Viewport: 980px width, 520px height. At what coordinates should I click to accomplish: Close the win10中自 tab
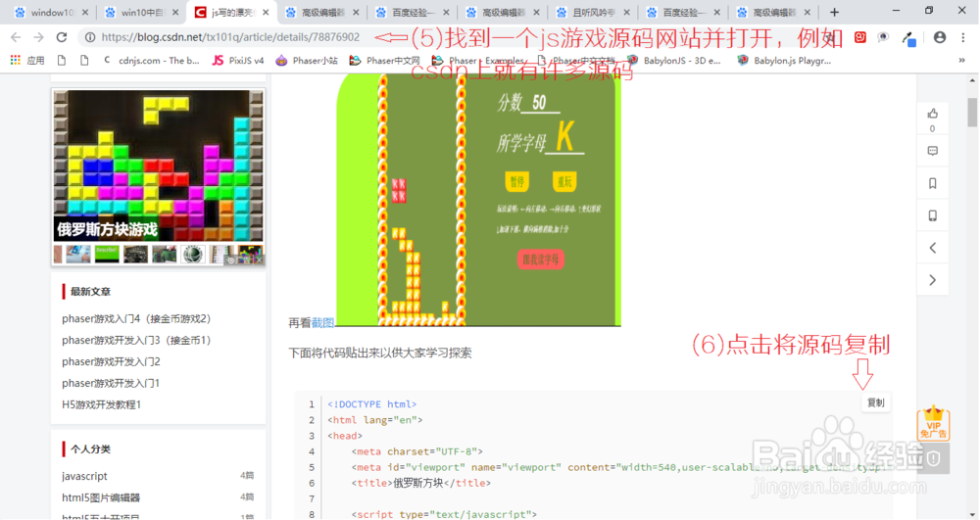pyautogui.click(x=175, y=12)
